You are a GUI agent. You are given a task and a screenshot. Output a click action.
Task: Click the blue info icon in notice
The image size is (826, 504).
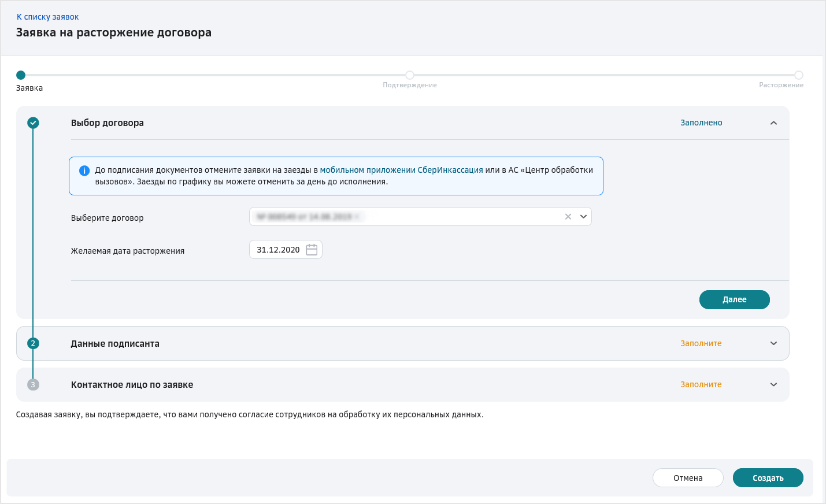[x=84, y=171]
